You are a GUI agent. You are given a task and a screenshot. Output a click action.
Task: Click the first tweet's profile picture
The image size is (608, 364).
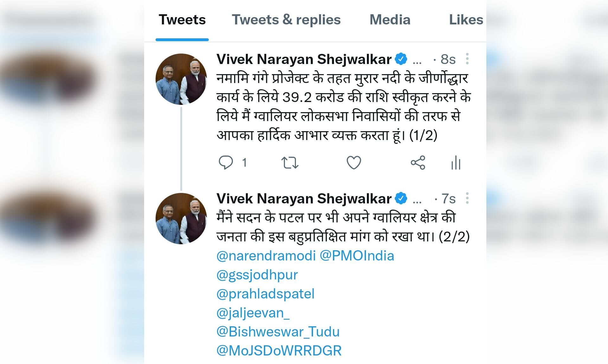181,79
